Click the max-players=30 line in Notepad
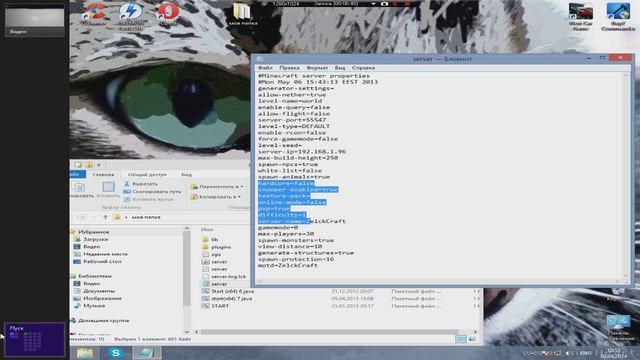Viewport: 640px width, 360px height. point(286,234)
